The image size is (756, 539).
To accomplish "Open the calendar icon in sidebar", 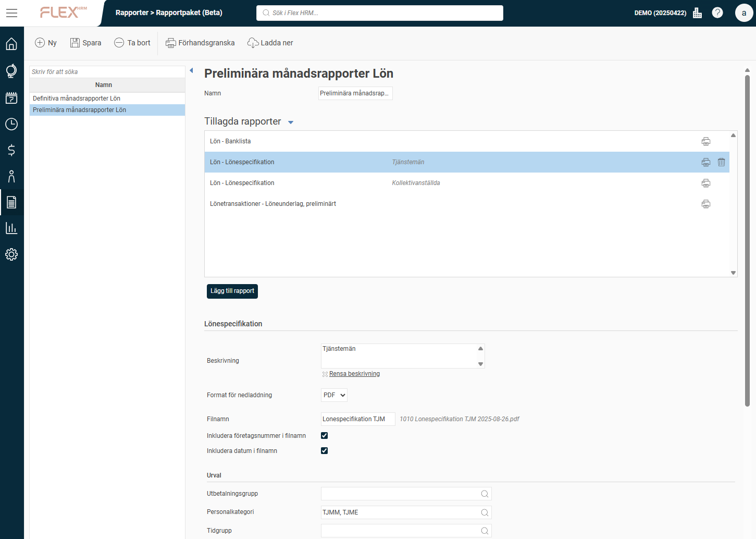I will tap(11, 98).
